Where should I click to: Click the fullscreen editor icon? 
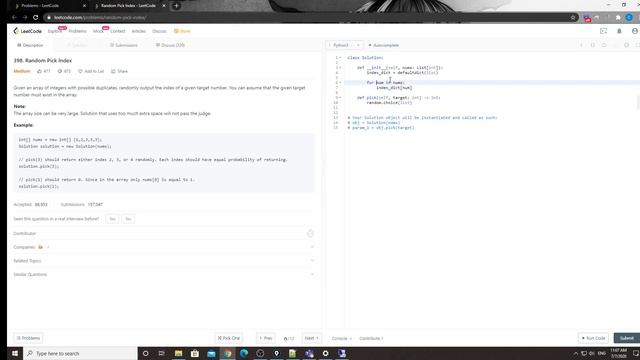pos(637,45)
